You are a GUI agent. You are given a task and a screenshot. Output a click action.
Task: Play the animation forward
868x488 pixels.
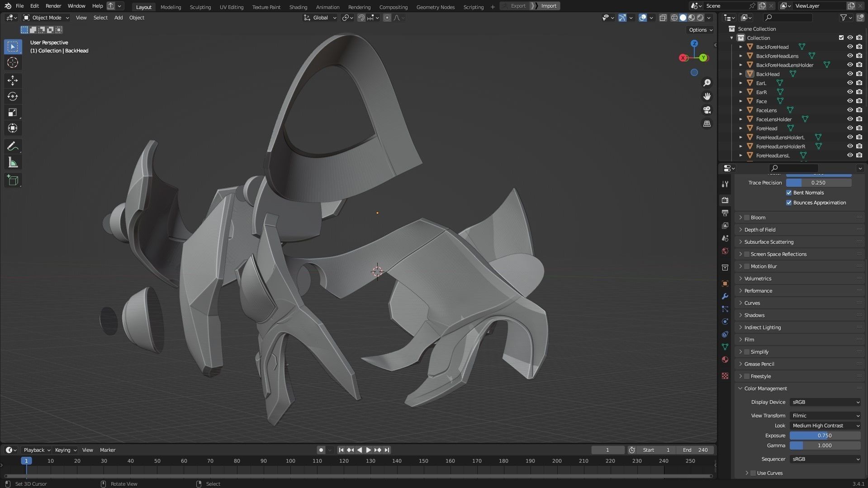(368, 450)
